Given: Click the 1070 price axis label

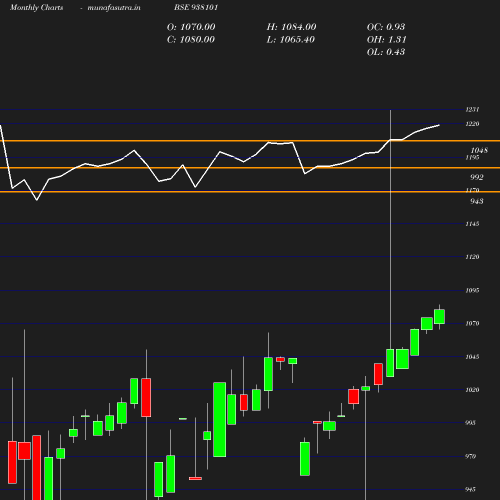Looking at the screenshot, I should click(x=472, y=324).
